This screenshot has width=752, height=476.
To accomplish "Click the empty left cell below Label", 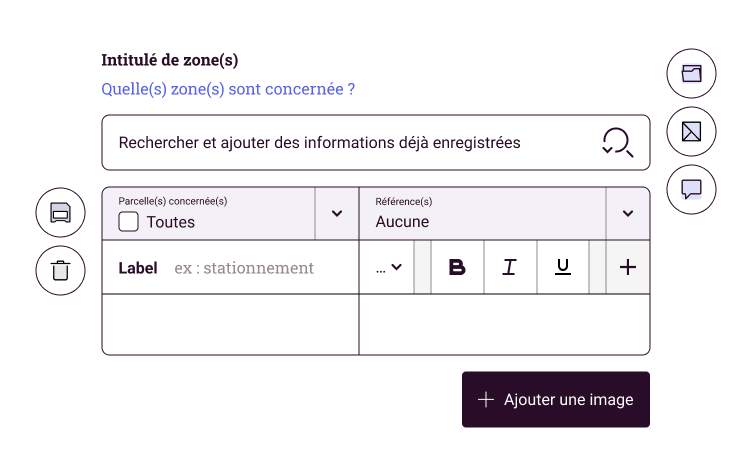I will pyautogui.click(x=230, y=325).
